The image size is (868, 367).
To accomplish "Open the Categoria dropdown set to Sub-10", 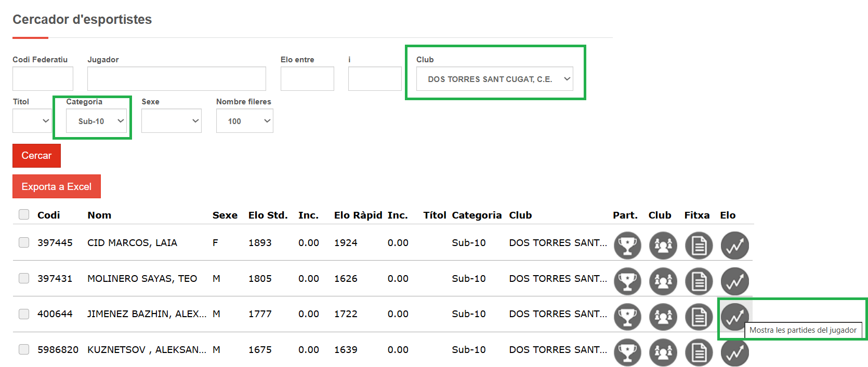I will [96, 121].
